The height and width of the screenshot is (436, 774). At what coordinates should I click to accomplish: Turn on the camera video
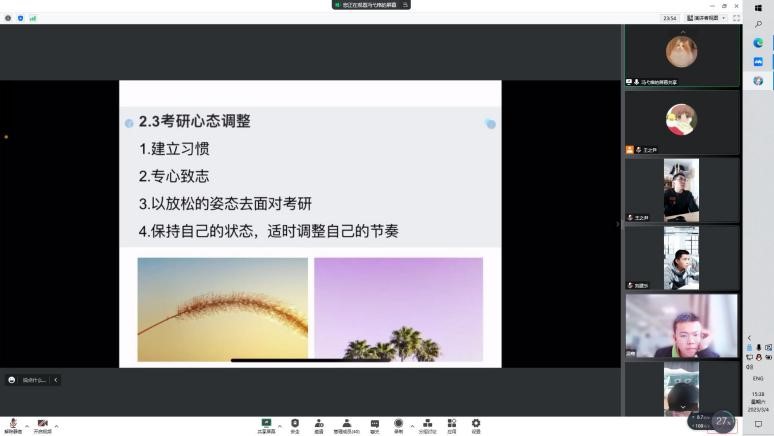point(42,424)
